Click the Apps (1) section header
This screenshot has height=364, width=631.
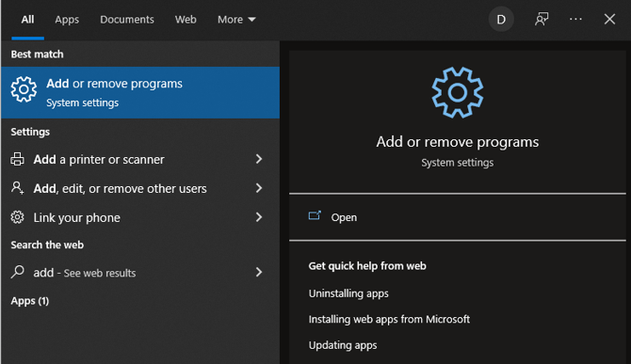pos(30,301)
